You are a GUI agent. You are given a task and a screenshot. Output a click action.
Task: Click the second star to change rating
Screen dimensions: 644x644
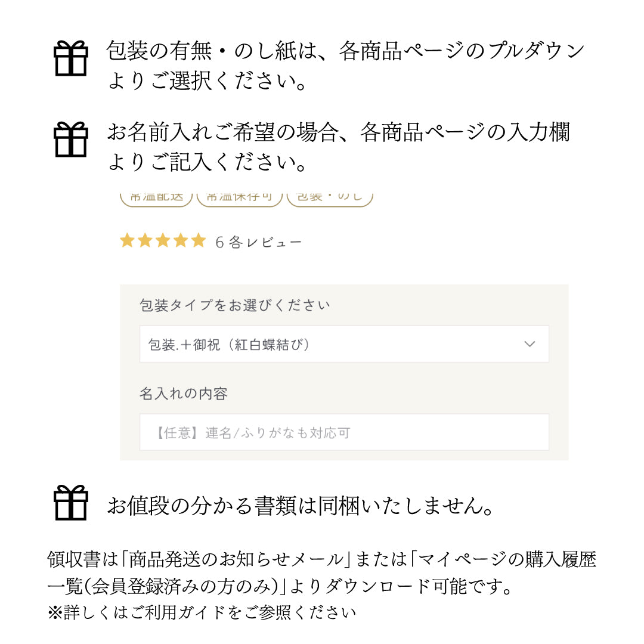(144, 240)
